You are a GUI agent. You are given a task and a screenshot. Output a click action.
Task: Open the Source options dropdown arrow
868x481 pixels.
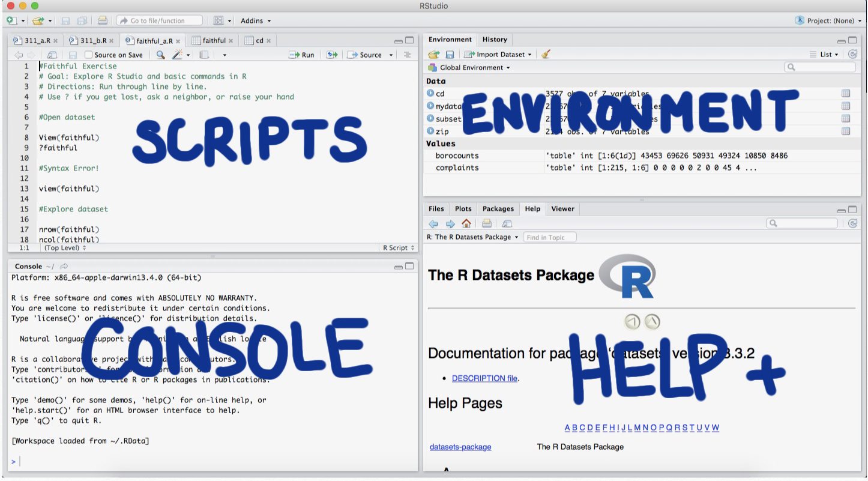point(391,55)
